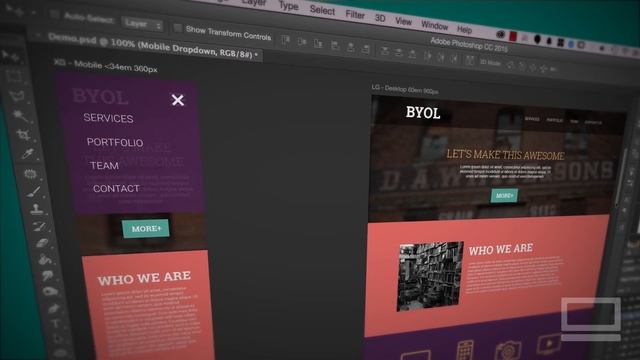
Task: Click Distribute Vertical Centers icon
Action: (399, 52)
